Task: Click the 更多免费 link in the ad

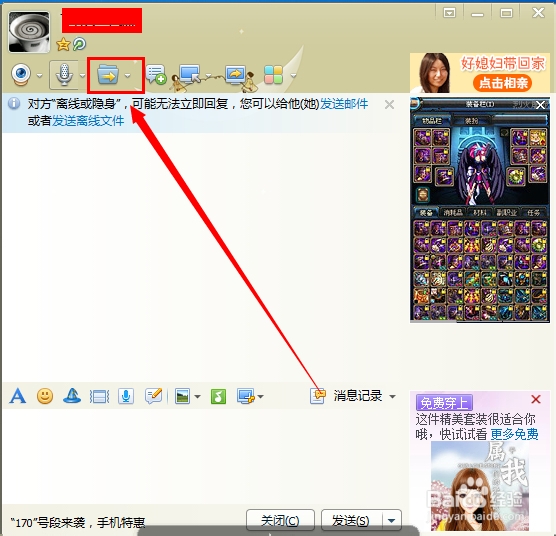Action: coord(515,434)
